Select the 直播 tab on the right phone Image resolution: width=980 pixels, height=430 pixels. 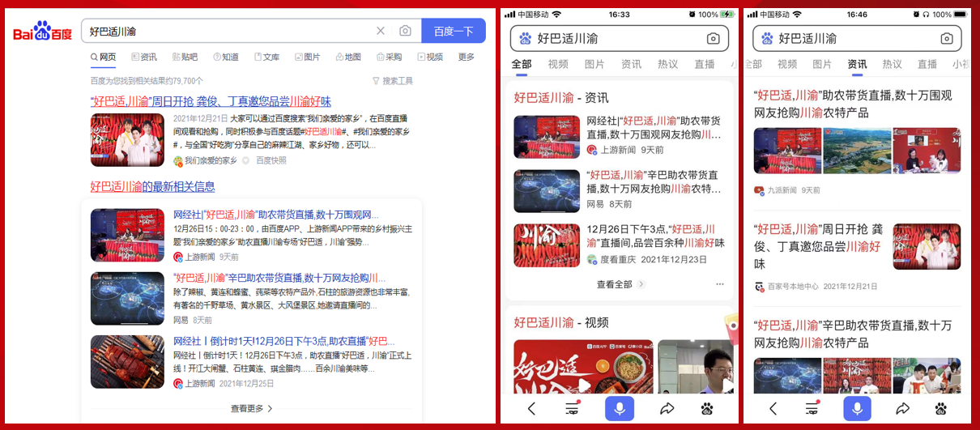coord(927,64)
